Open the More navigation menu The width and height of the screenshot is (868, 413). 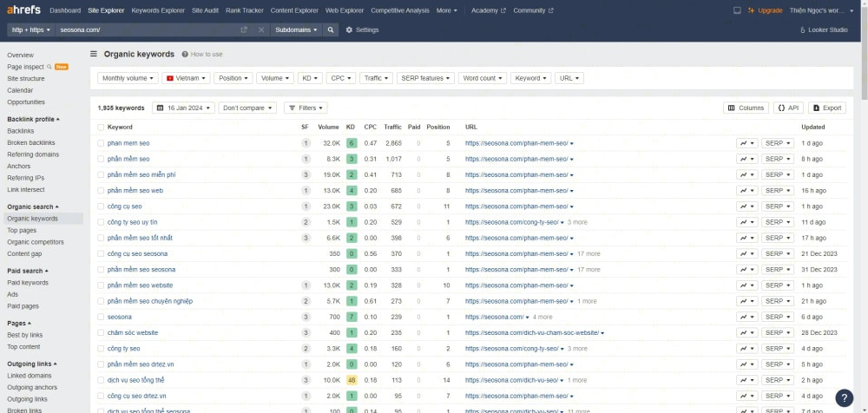click(x=447, y=10)
